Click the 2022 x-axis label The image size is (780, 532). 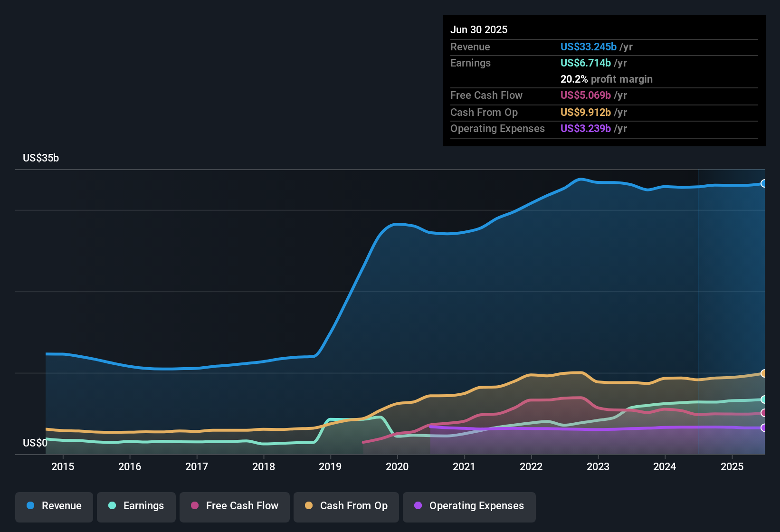pos(531,467)
